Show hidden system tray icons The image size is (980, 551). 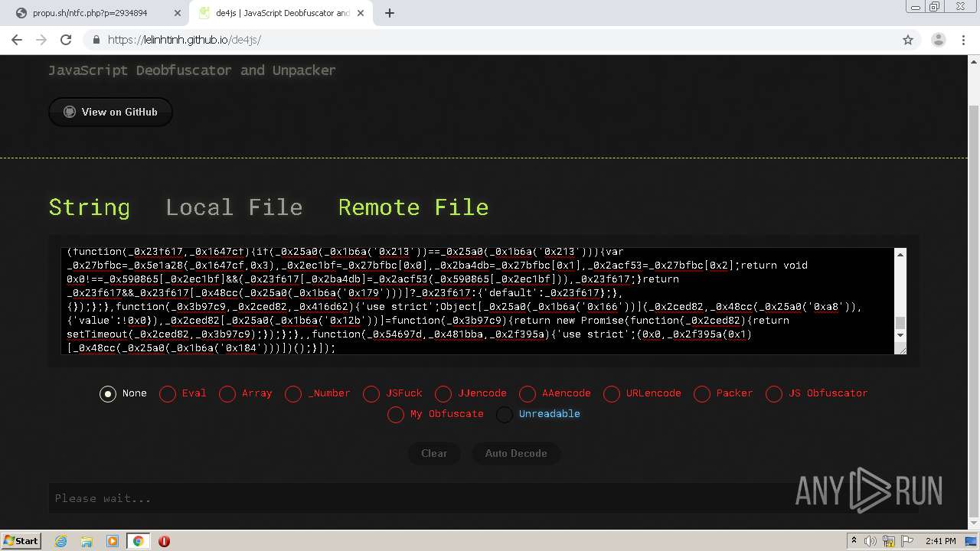pyautogui.click(x=854, y=541)
